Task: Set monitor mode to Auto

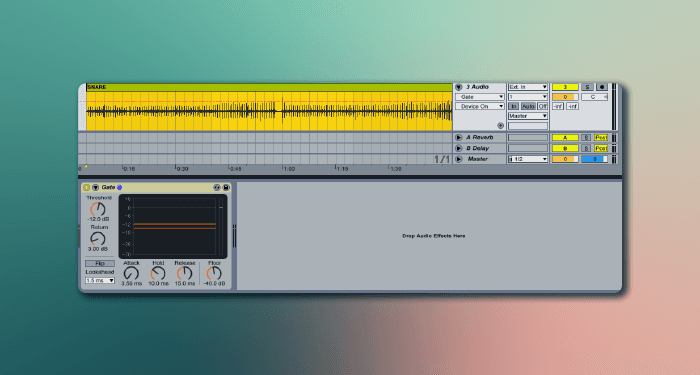Action: [x=528, y=106]
